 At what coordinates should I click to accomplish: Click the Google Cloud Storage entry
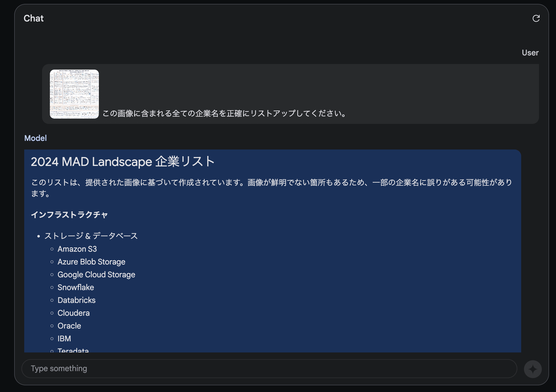[96, 275]
